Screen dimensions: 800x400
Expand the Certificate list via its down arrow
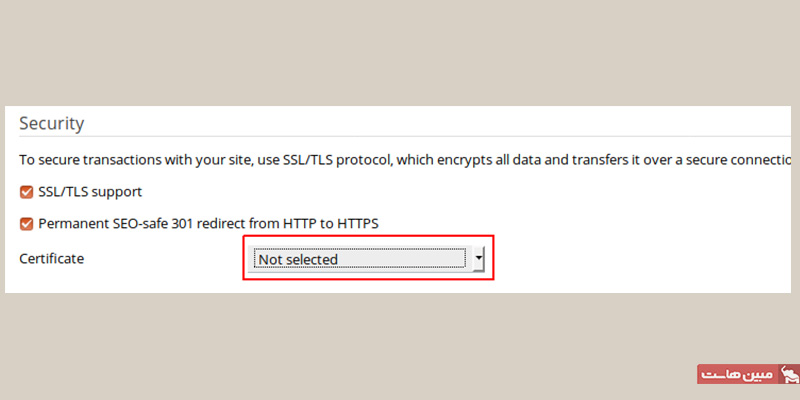click(x=479, y=258)
